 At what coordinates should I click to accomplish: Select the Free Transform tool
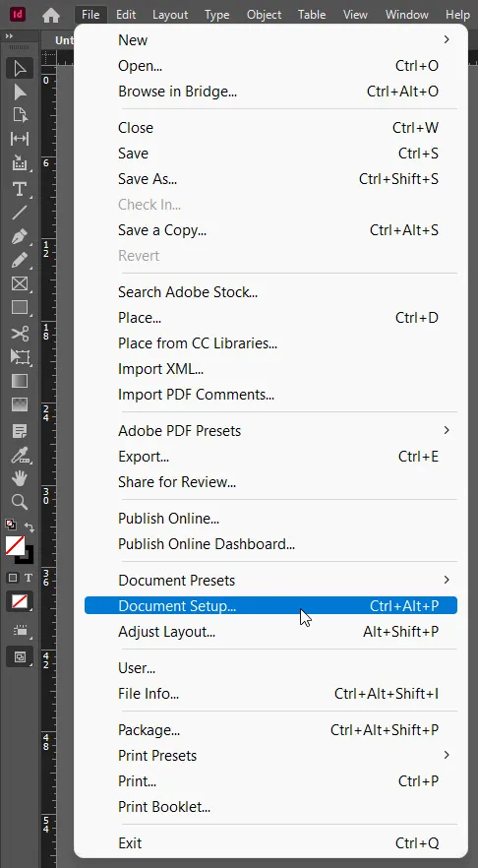[20, 357]
